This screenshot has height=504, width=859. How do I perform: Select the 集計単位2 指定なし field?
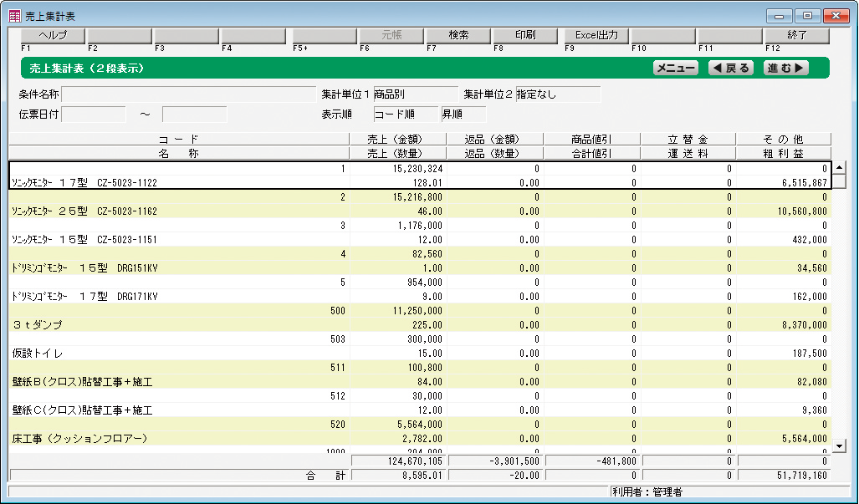pyautogui.click(x=558, y=94)
